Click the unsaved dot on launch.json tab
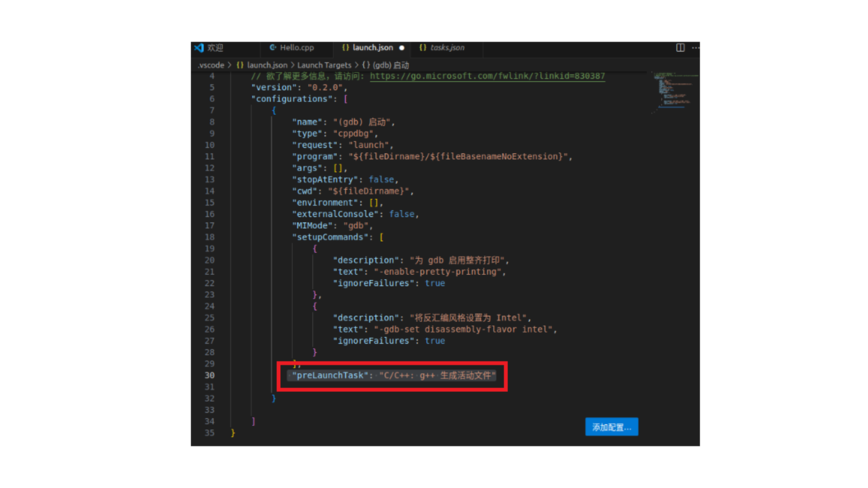868x488 pixels. click(x=401, y=47)
